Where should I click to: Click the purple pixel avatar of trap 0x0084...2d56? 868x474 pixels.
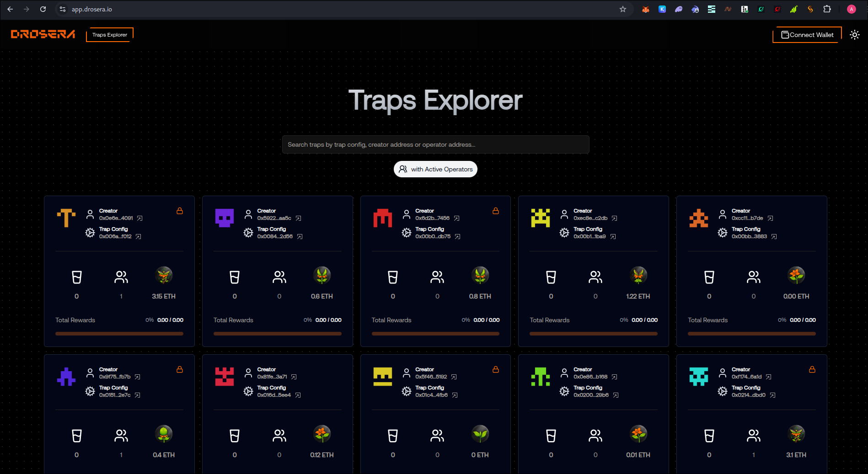pos(225,218)
